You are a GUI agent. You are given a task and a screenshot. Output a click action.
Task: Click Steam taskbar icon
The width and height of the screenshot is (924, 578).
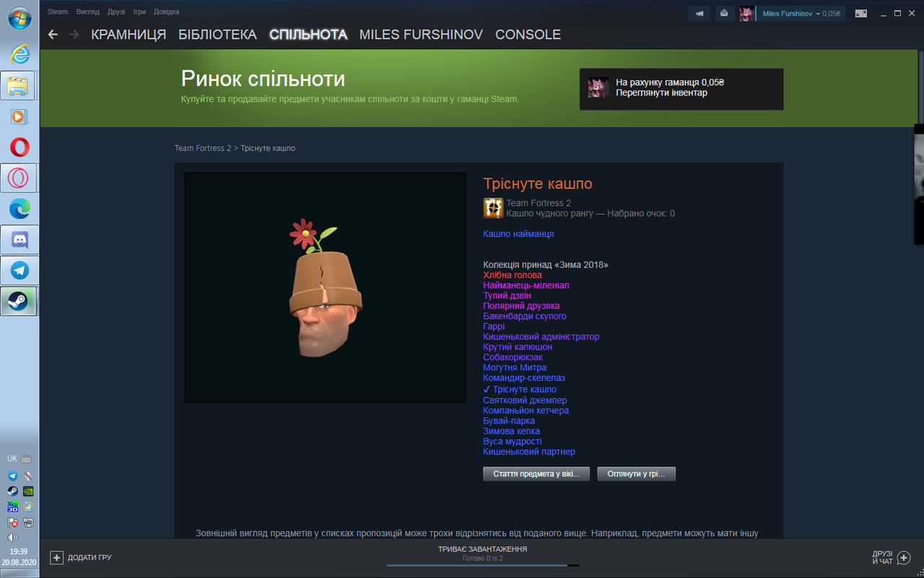coord(19,301)
